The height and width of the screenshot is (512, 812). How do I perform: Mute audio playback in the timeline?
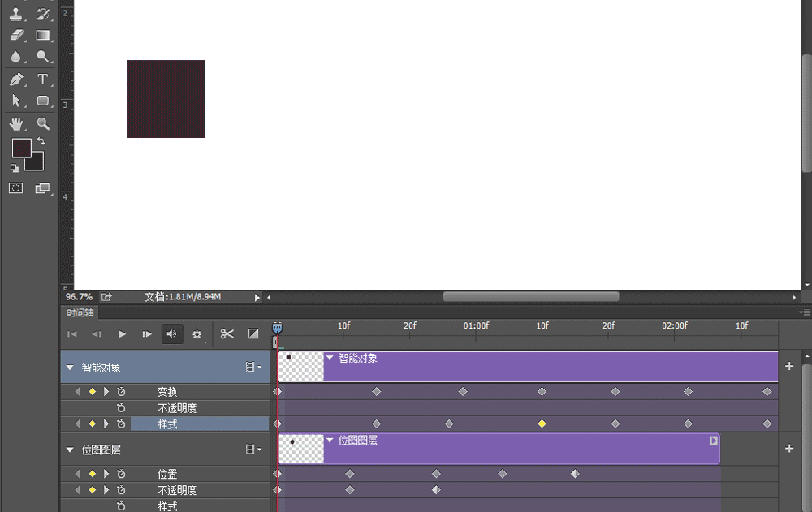[x=172, y=333]
